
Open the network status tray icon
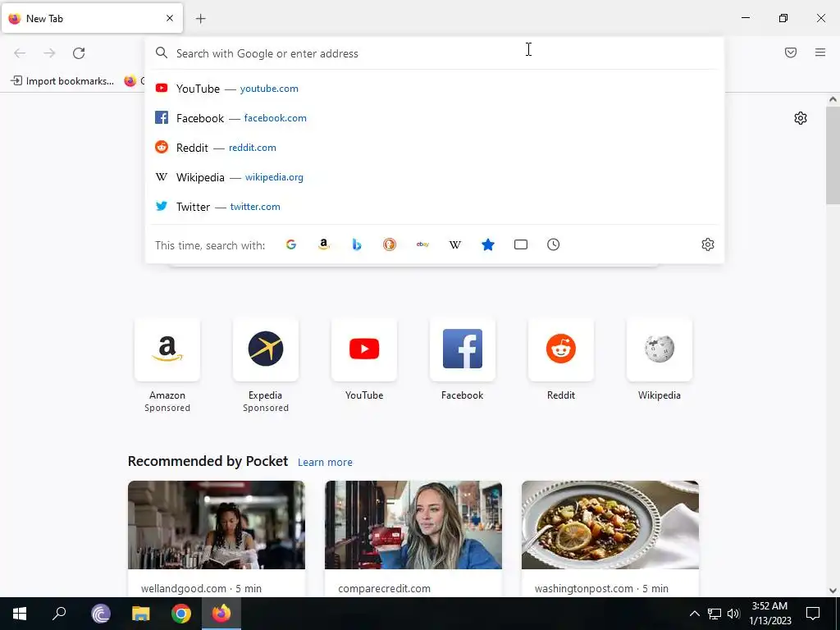pos(714,614)
